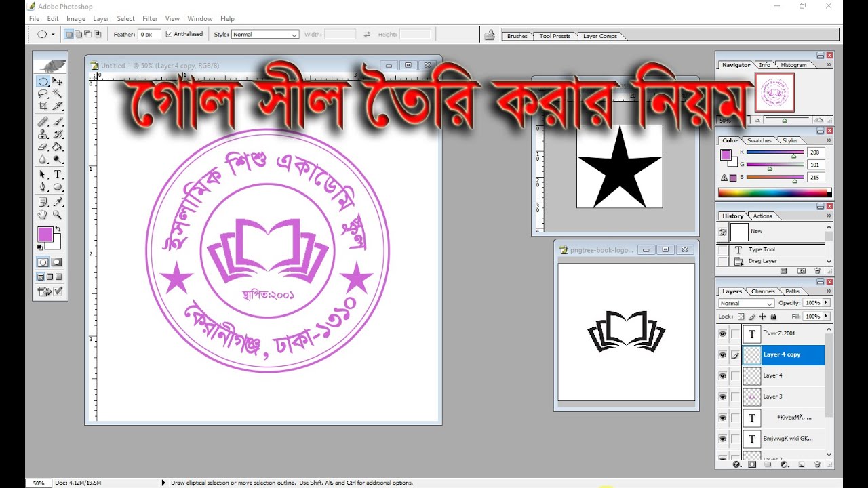Viewport: 868px width, 488px height.
Task: Switch to the Channels tab
Action: click(x=763, y=291)
